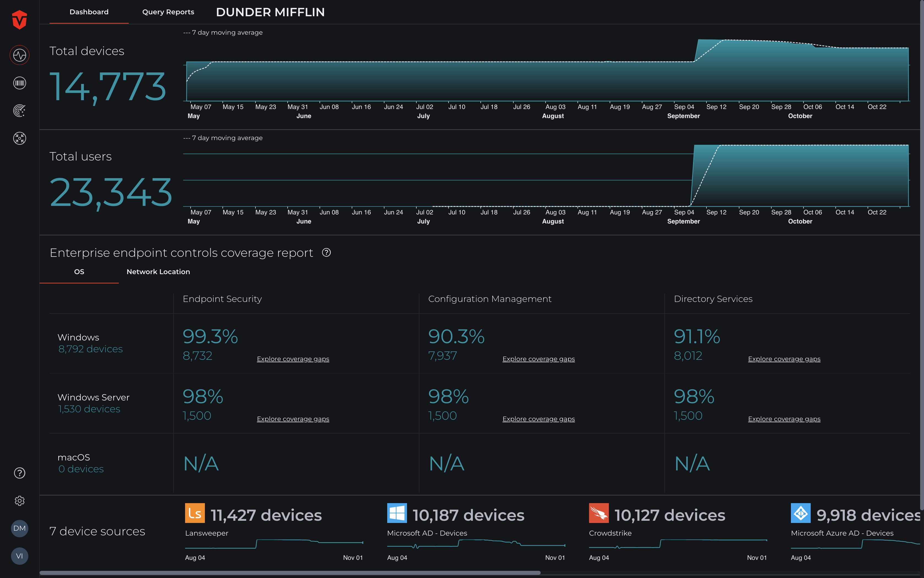924x578 pixels.
Task: Open the barcode asset inventory icon
Action: coord(20,83)
